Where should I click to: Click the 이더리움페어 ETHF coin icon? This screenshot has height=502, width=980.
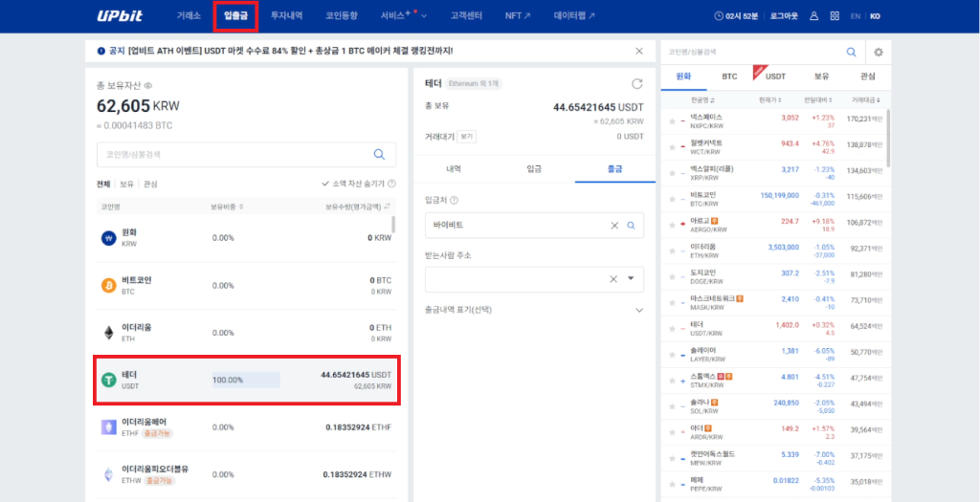pos(109,427)
